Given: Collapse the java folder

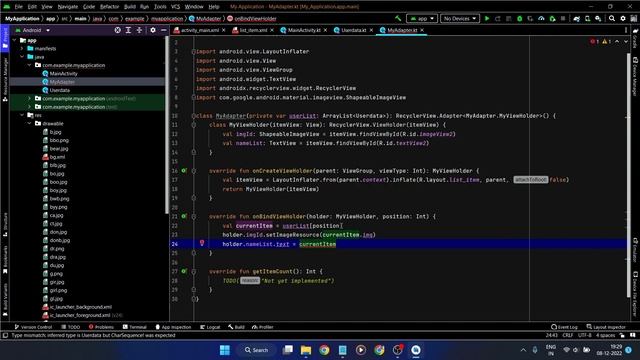Looking at the screenshot, I should coord(22,57).
